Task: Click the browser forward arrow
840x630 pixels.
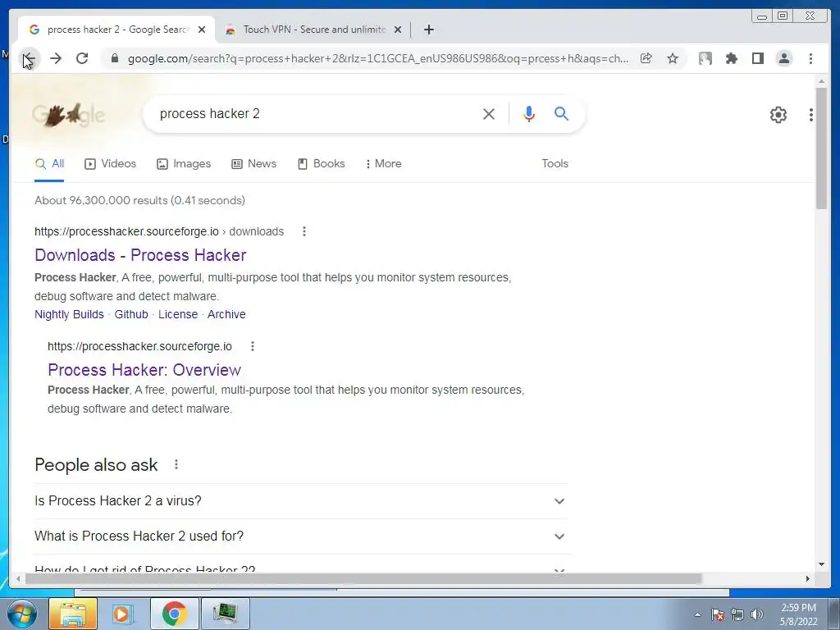Action: tap(56, 58)
